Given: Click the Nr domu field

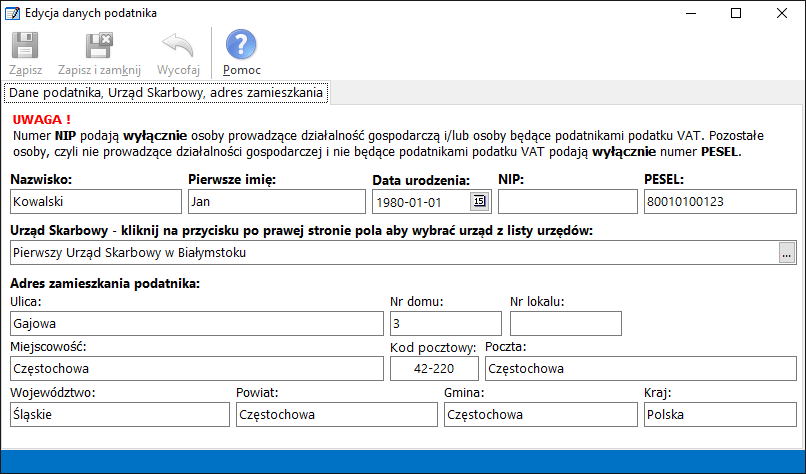Looking at the screenshot, I should tap(444, 324).
